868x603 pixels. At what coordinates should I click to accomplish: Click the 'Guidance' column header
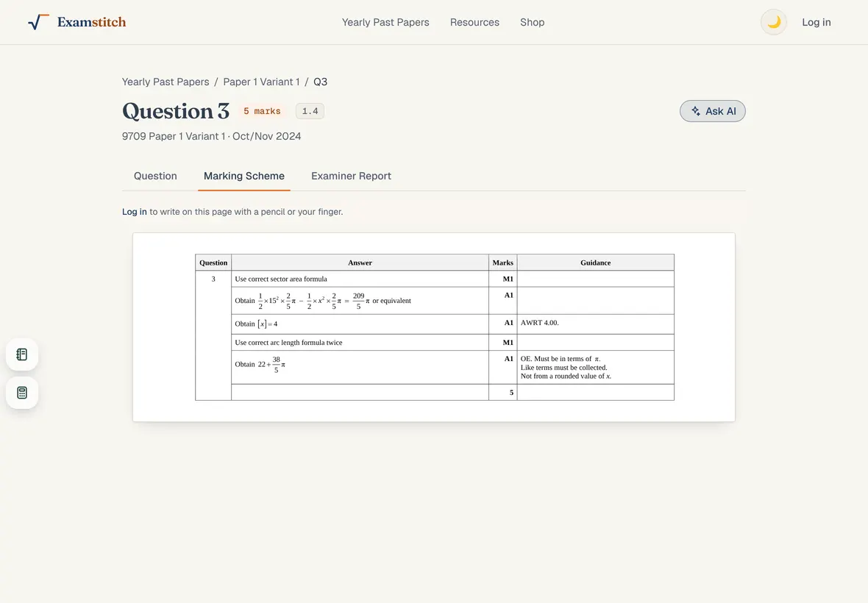[x=596, y=263]
